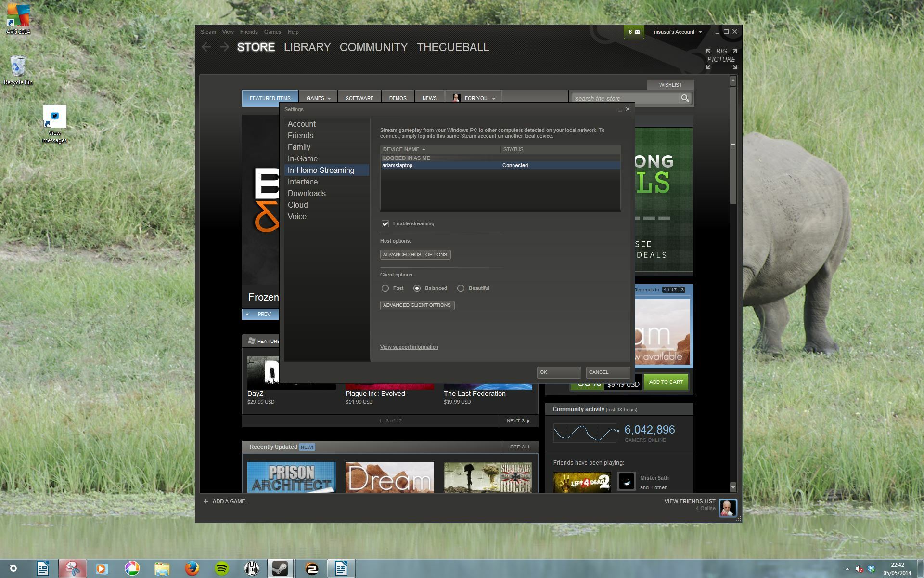This screenshot has width=924, height=578.
Task: Open the media player taskbar icon
Action: click(x=102, y=569)
